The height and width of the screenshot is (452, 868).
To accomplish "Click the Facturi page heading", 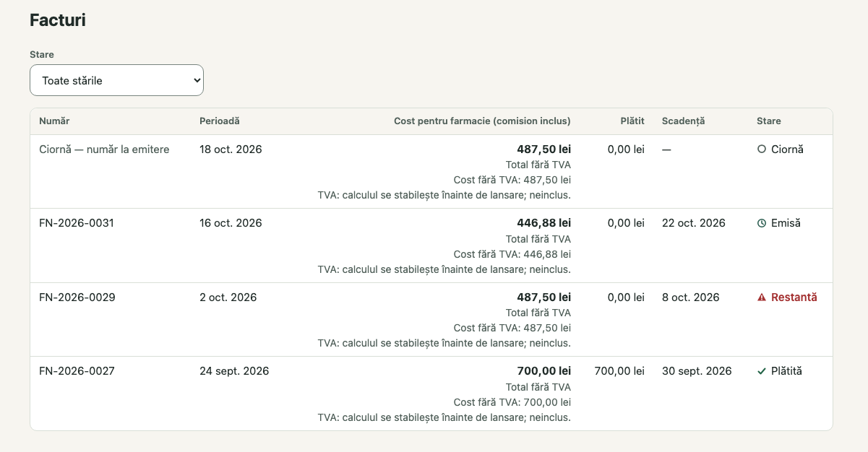I will [x=58, y=20].
